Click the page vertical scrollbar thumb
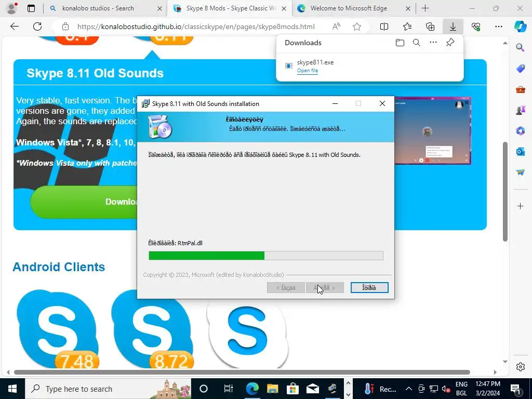Image resolution: width=532 pixels, height=399 pixels. tap(505, 192)
